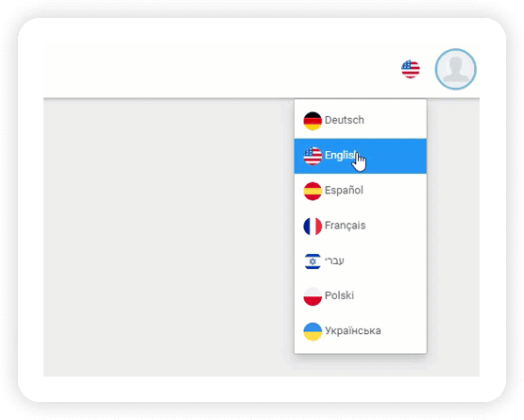This screenshot has width=524, height=420.
Task: Switch language to Français
Action: (361, 226)
